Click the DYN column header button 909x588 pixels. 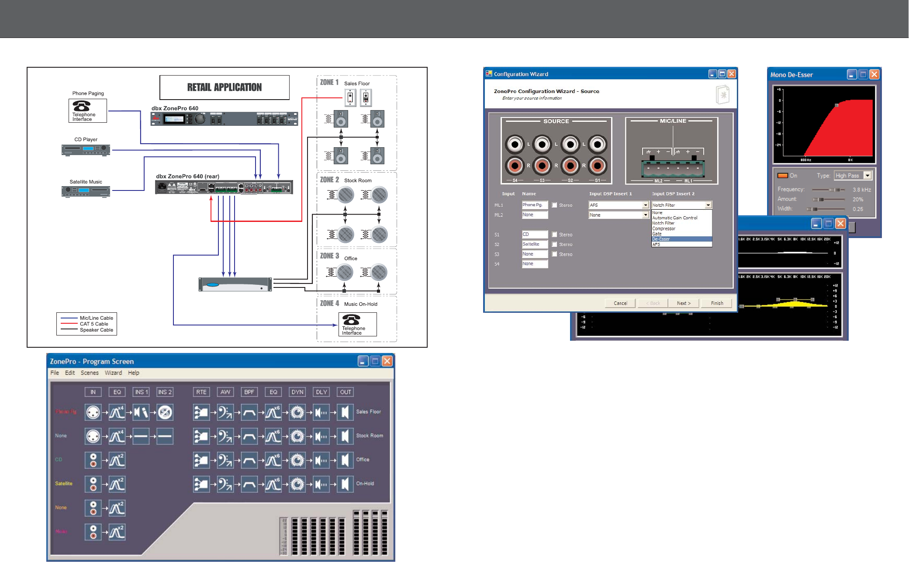[297, 392]
